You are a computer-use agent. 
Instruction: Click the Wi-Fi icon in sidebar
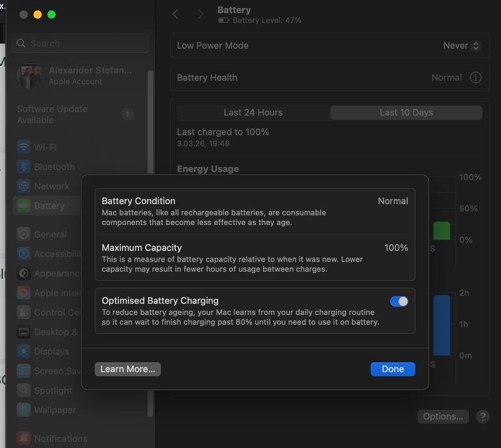24,147
